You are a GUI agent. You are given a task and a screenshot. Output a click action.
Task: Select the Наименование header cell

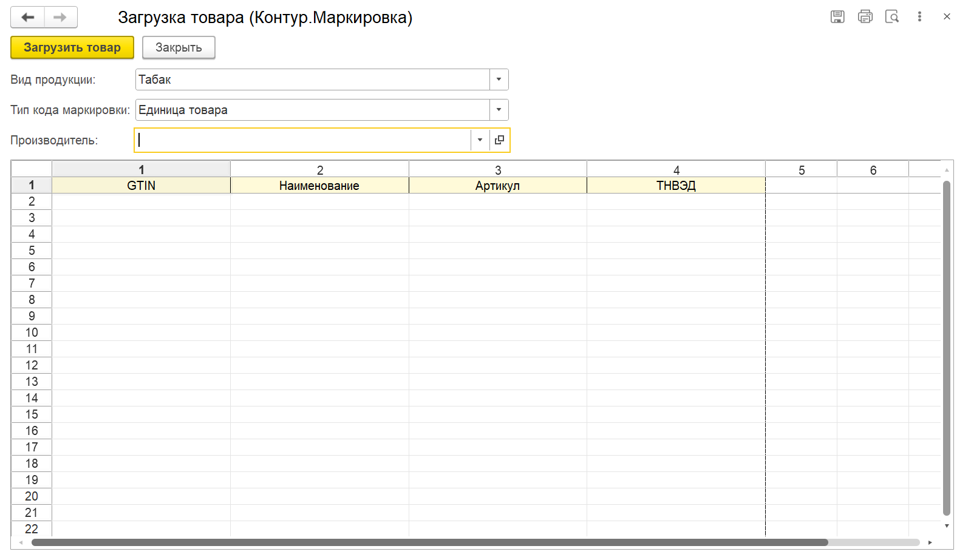click(x=319, y=186)
